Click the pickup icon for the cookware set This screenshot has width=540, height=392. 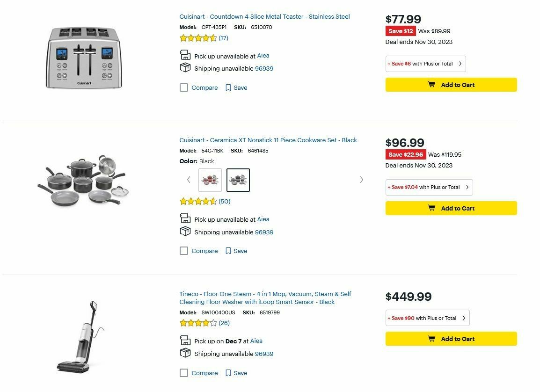pyautogui.click(x=185, y=218)
